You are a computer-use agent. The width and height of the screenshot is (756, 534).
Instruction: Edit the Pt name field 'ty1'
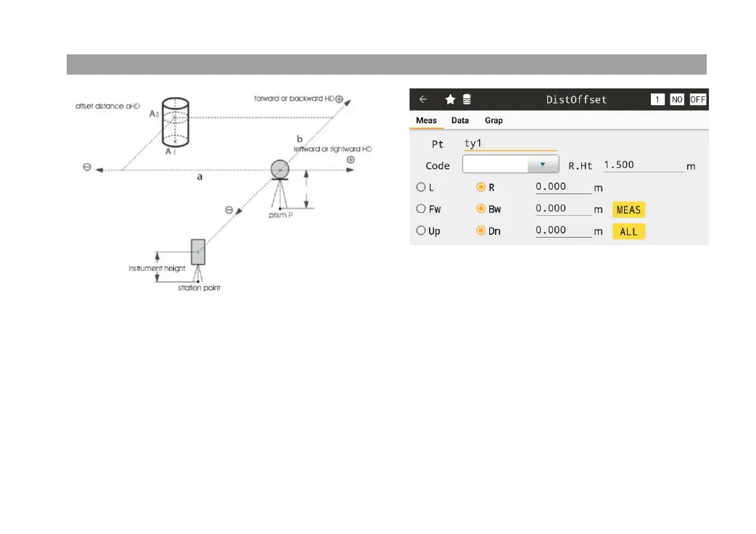click(x=510, y=143)
